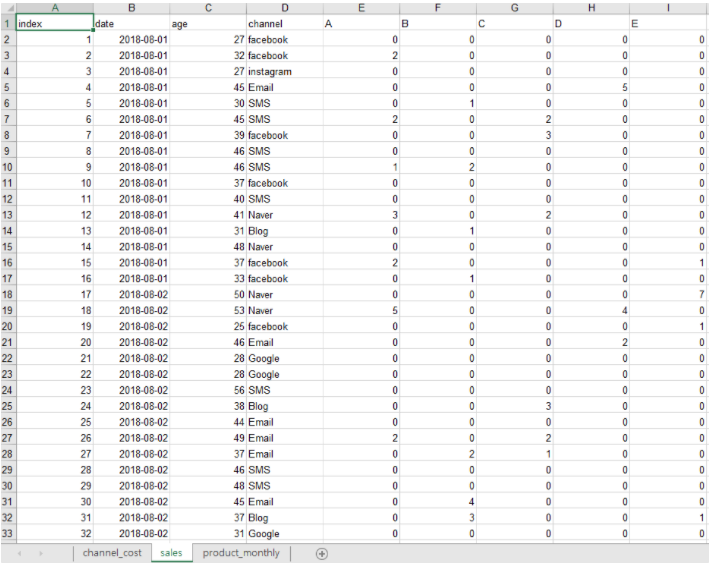Click age value 25 in row 20
724x564 pixels.
click(x=208, y=327)
